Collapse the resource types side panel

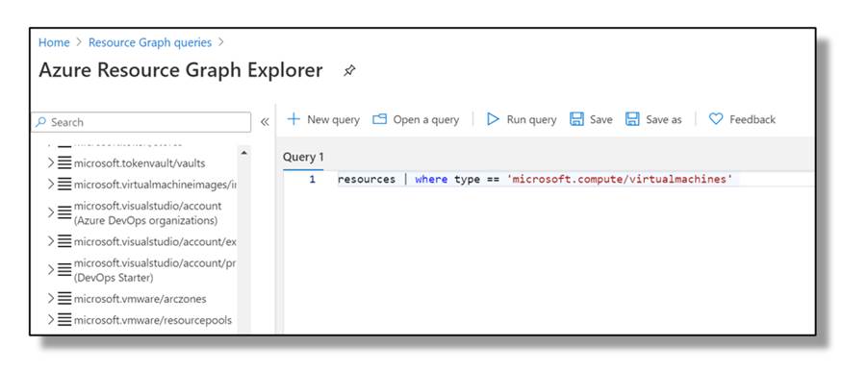click(x=265, y=122)
